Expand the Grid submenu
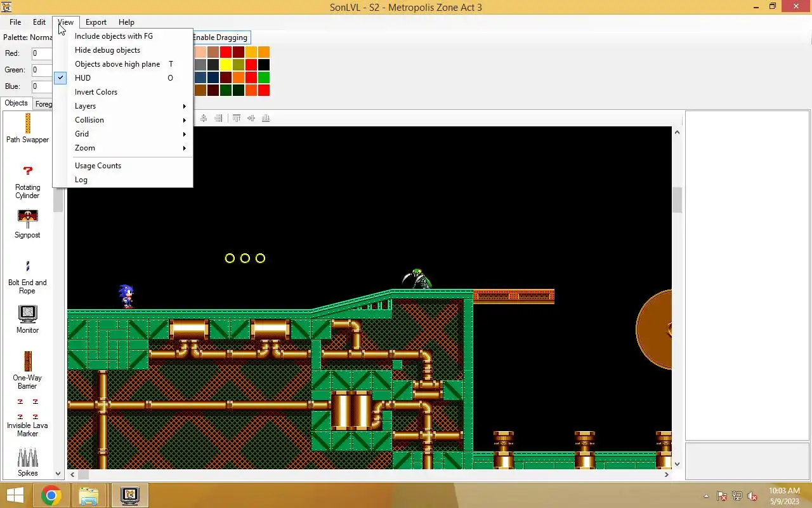 [x=122, y=134]
